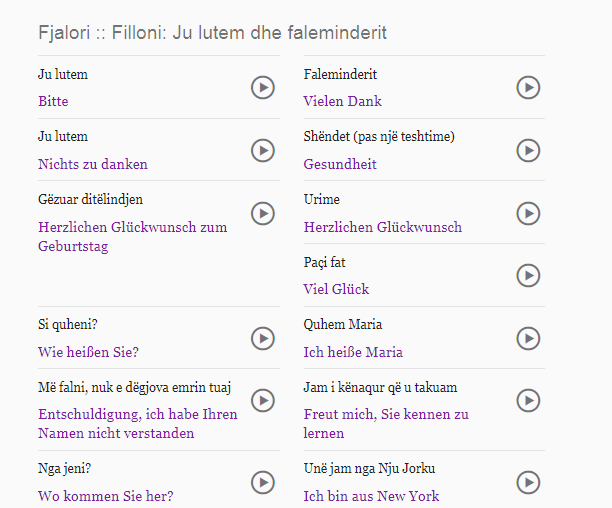Image resolution: width=612 pixels, height=508 pixels.
Task: Open the 'Vielen Dank' translation link
Action: point(342,101)
